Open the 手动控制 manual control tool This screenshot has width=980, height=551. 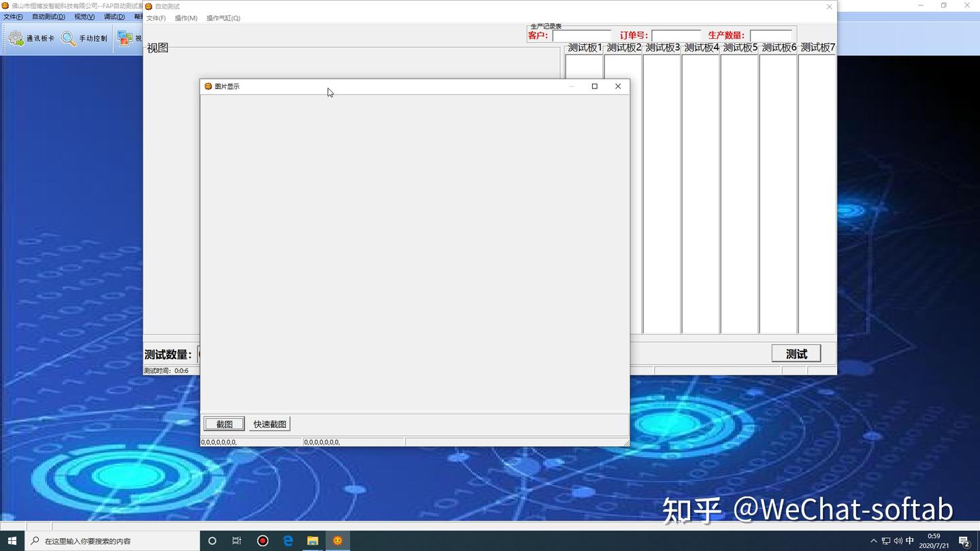pos(84,39)
